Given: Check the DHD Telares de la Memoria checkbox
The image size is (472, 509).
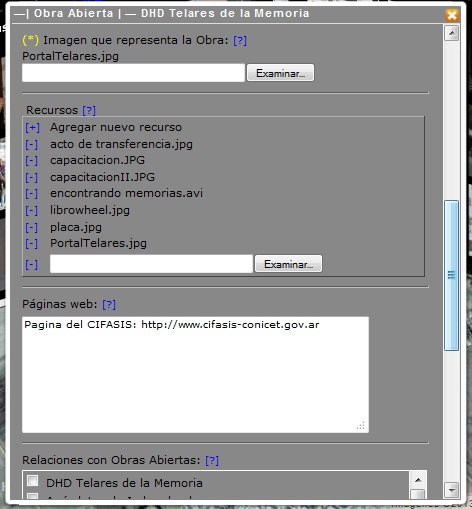Looking at the screenshot, I should click(32, 481).
